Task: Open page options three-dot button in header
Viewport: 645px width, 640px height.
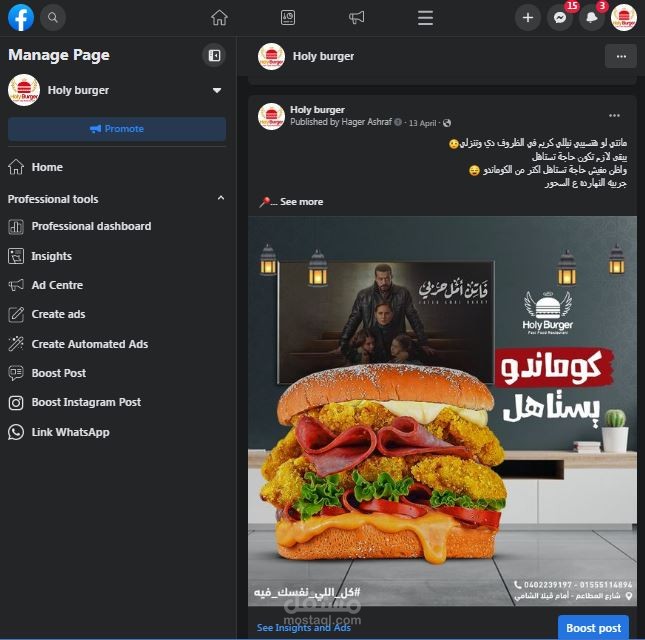Action: click(x=621, y=56)
